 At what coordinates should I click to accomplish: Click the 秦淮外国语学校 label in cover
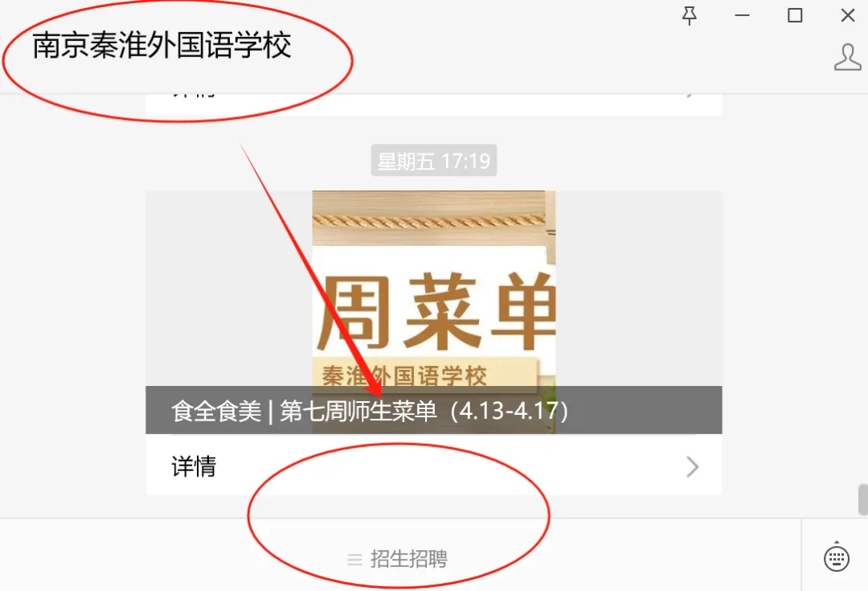click(x=404, y=376)
